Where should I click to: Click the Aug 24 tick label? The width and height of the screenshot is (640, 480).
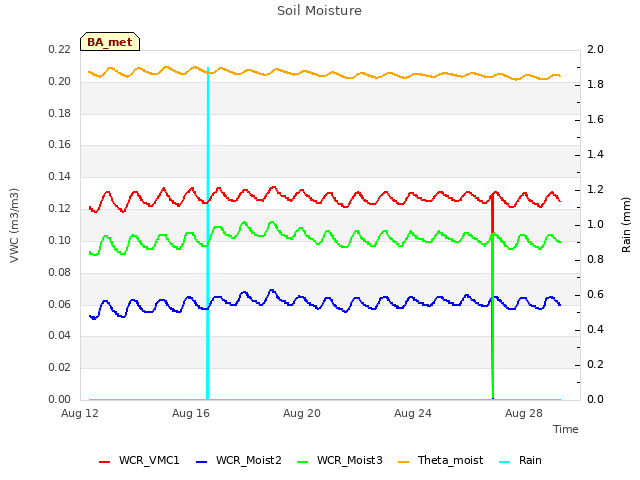pos(413,413)
